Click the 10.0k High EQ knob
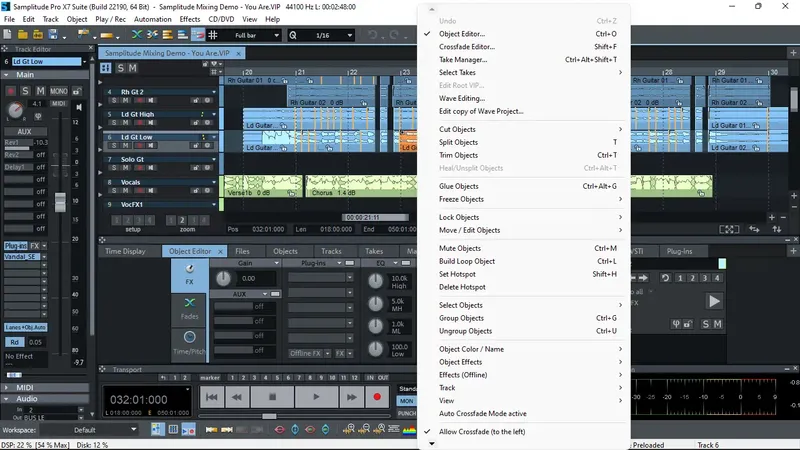Screen dimensions: 800x450 coord(376,281)
